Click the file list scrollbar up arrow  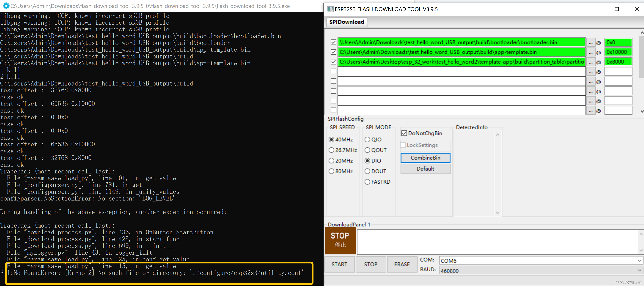[642, 33]
